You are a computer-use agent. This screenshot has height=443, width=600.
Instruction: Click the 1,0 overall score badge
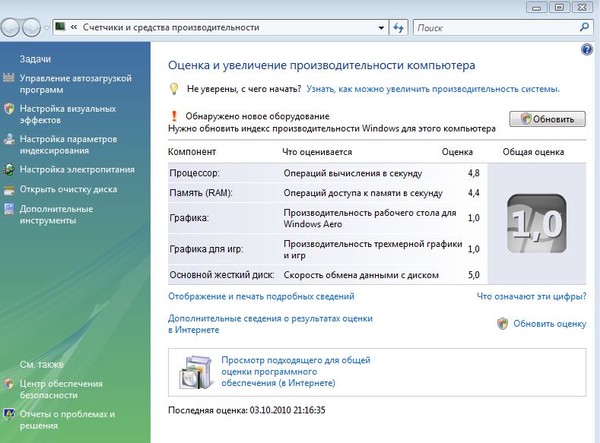point(536,224)
